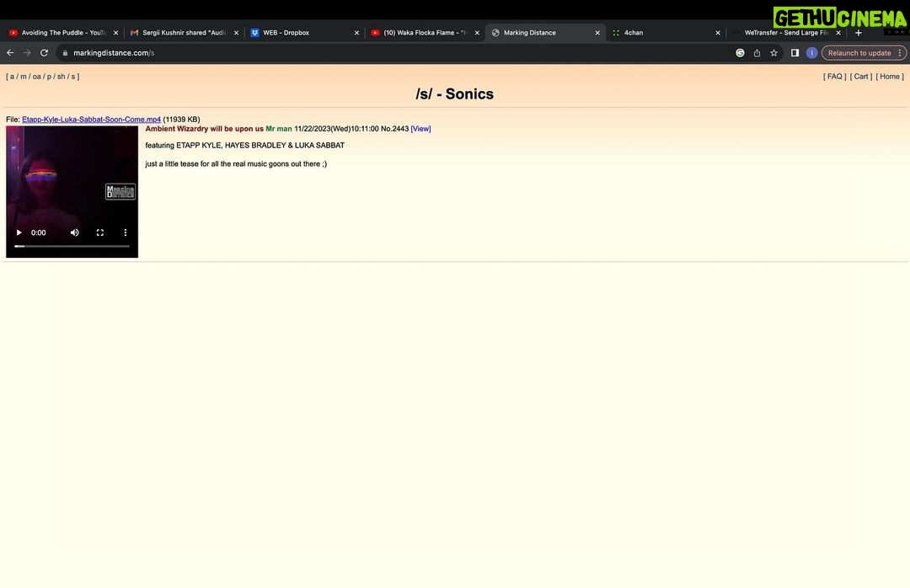Open the video player's three-dot options
The height and width of the screenshot is (588, 910).
click(125, 233)
